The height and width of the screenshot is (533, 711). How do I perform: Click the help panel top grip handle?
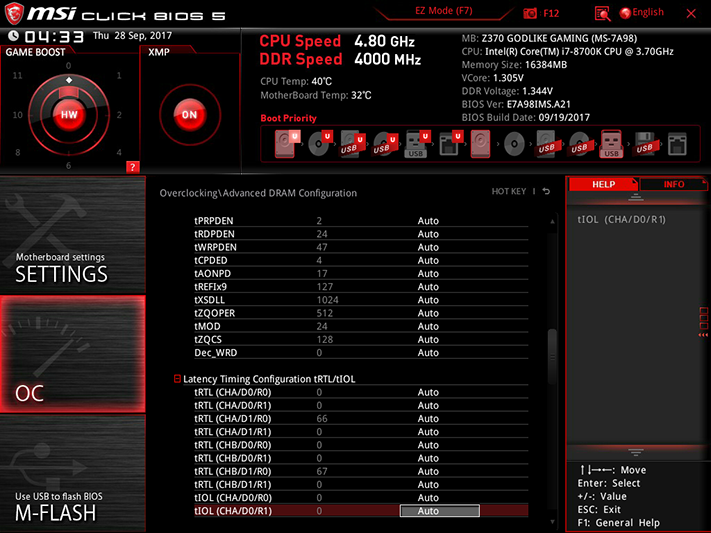(636, 197)
